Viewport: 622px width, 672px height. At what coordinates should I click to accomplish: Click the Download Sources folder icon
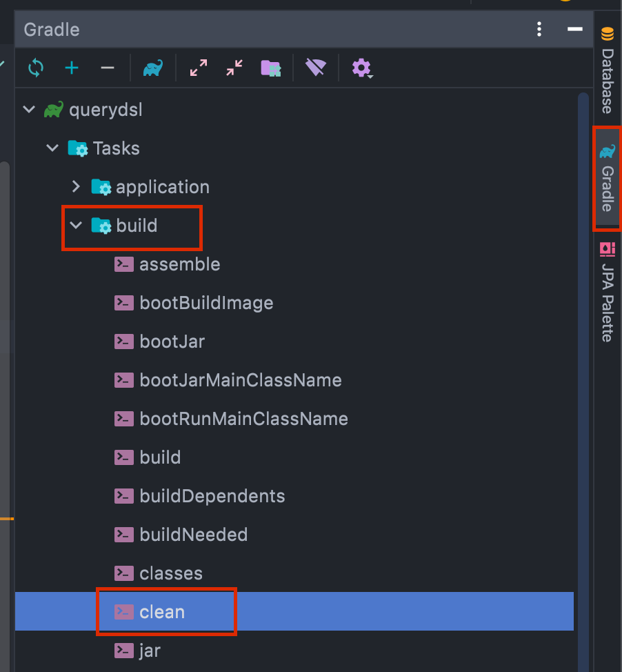[270, 68]
